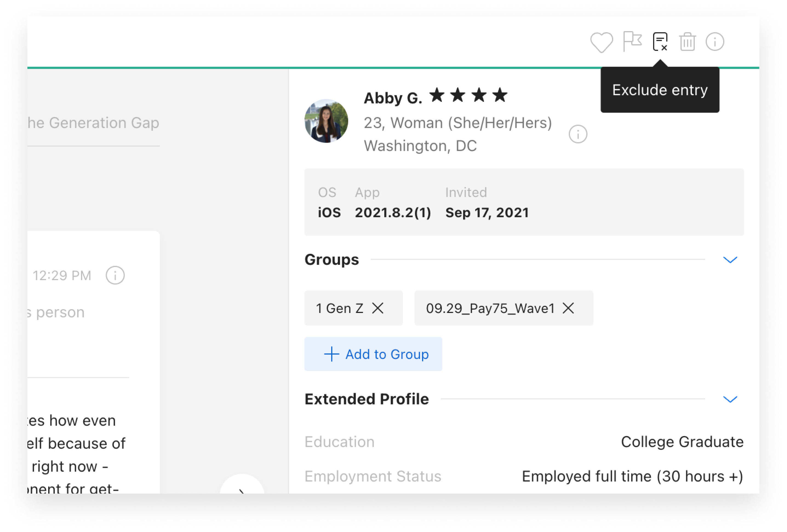Screen dimensions: 787x532
Task: Collapse the Groups section chevron
Action: 730,260
